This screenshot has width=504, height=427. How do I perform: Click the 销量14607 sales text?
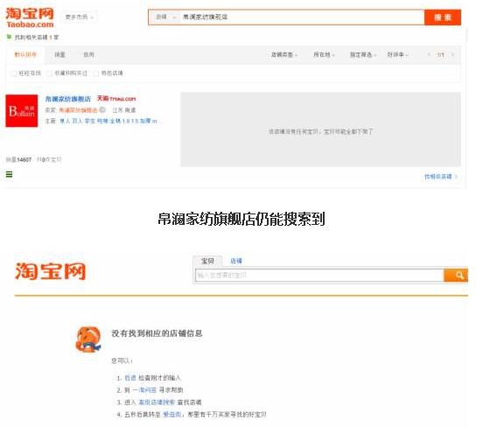pos(18,159)
